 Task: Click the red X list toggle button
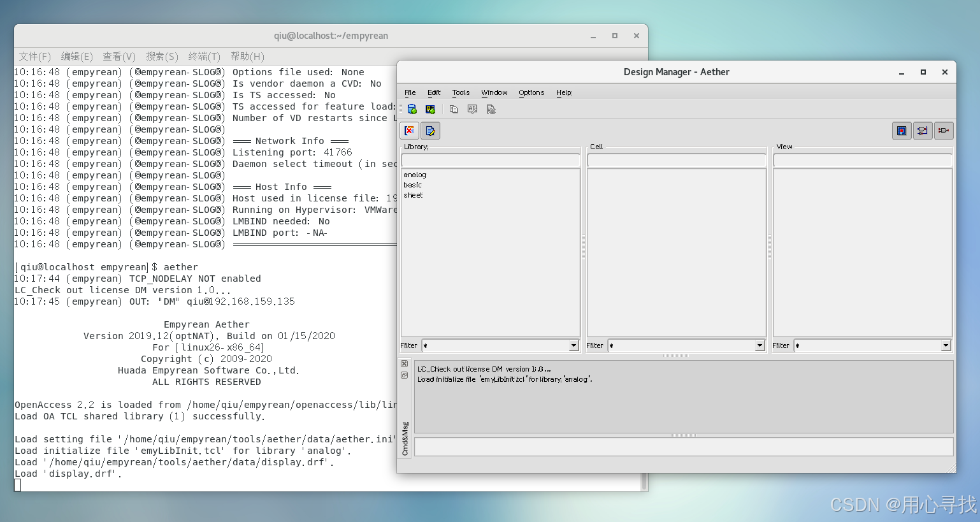(409, 131)
